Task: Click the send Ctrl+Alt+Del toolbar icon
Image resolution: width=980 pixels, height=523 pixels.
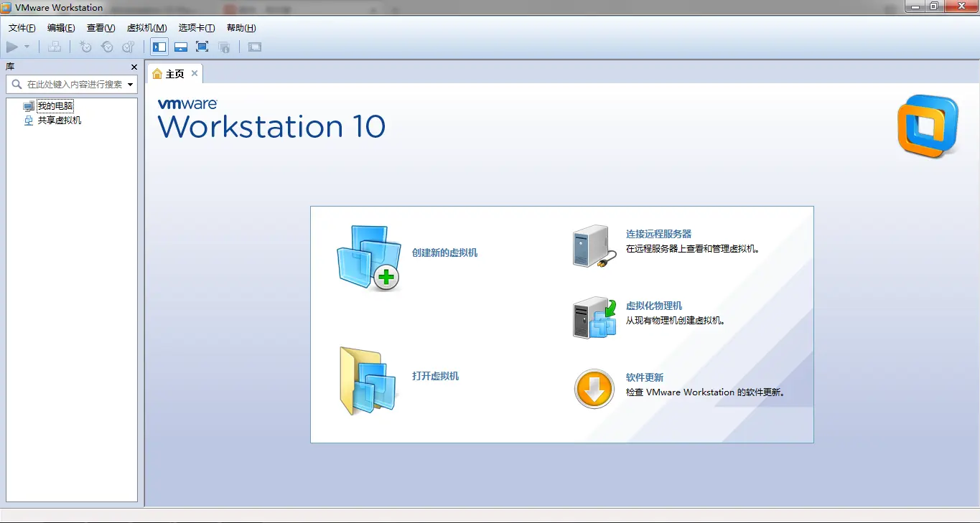Action: 55,47
